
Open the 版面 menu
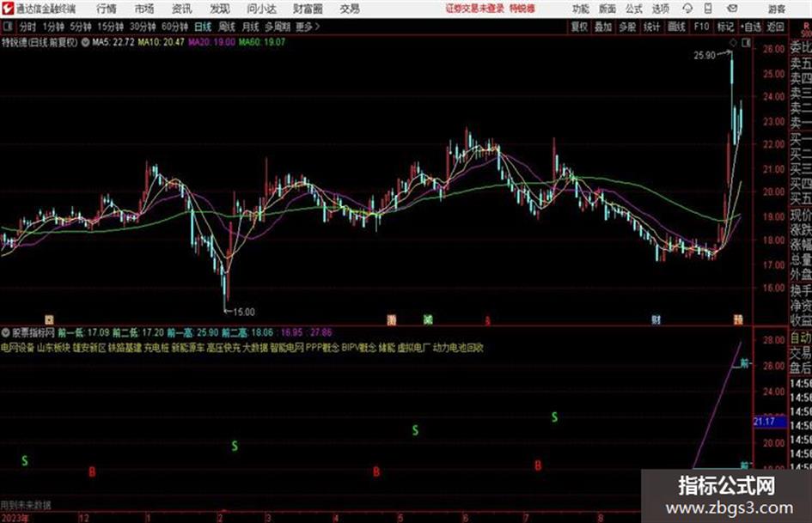point(607,9)
